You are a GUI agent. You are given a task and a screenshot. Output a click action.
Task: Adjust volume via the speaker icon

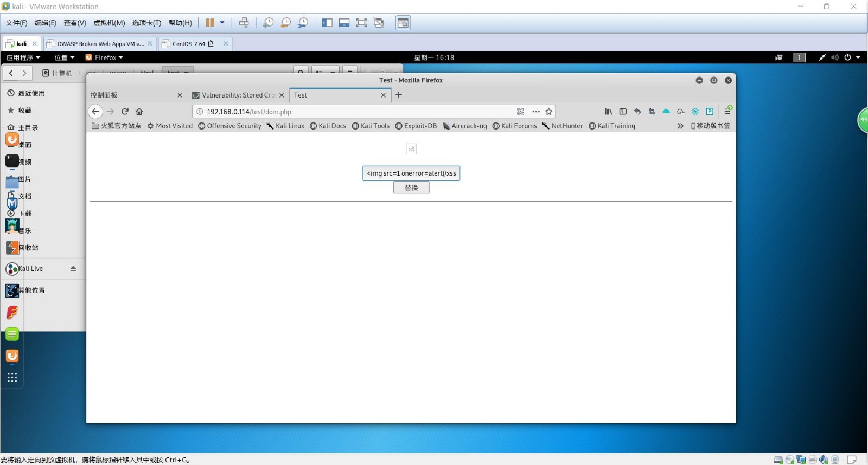click(x=835, y=57)
